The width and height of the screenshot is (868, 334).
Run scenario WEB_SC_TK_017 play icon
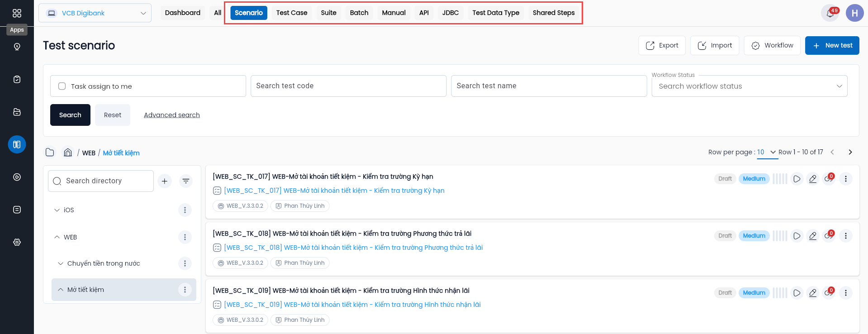797,179
